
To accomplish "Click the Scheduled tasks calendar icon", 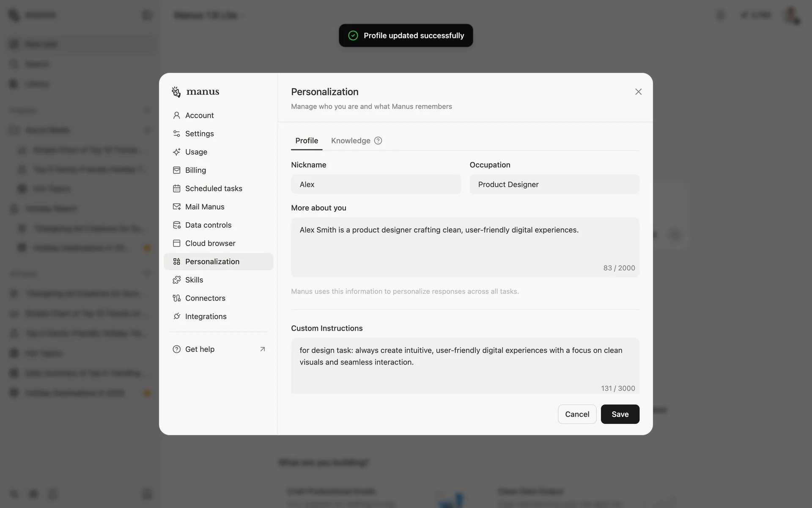I will pos(176,188).
